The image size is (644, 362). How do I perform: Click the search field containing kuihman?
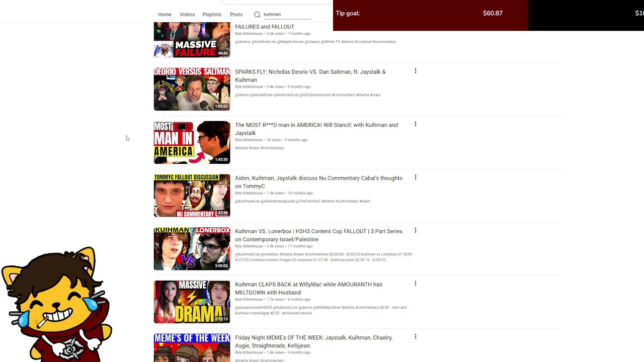click(287, 15)
